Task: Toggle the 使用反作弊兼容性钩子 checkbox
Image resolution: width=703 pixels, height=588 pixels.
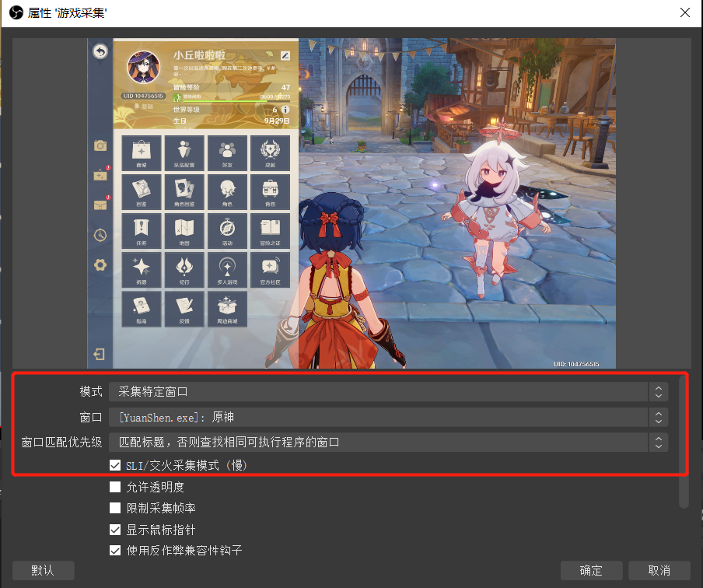Action: [x=115, y=551]
